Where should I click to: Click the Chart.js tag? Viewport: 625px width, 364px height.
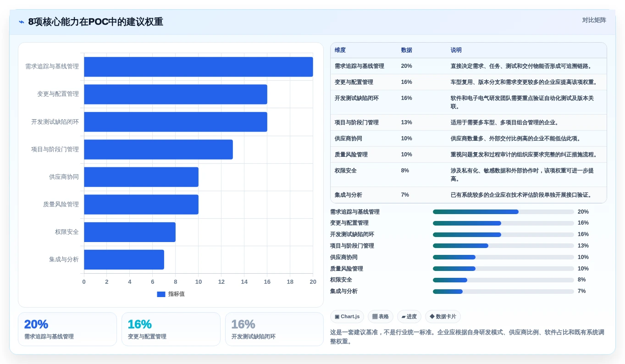347,317
